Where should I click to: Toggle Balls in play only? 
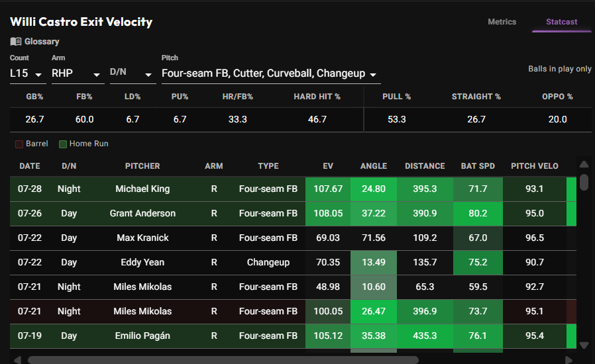(x=560, y=69)
